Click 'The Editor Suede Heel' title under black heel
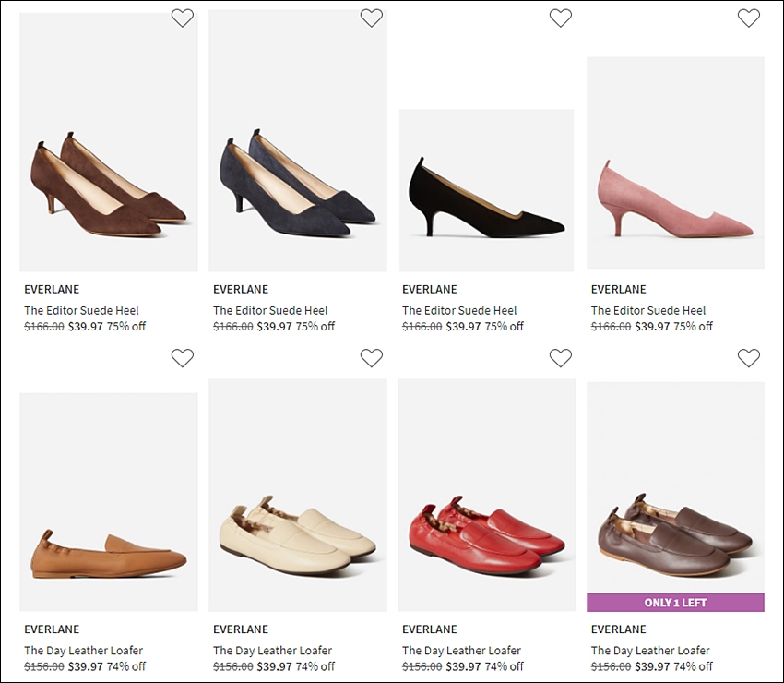This screenshot has height=683, width=784. pyautogui.click(x=459, y=310)
